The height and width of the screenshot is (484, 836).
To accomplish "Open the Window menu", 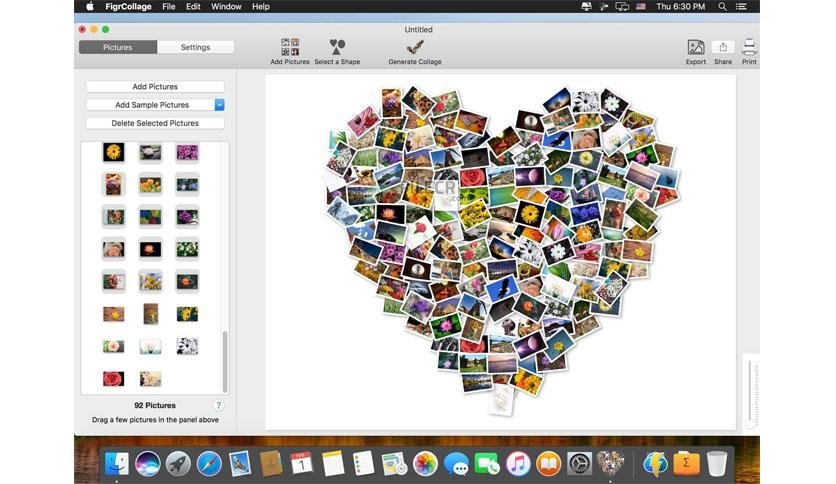I will click(226, 6).
